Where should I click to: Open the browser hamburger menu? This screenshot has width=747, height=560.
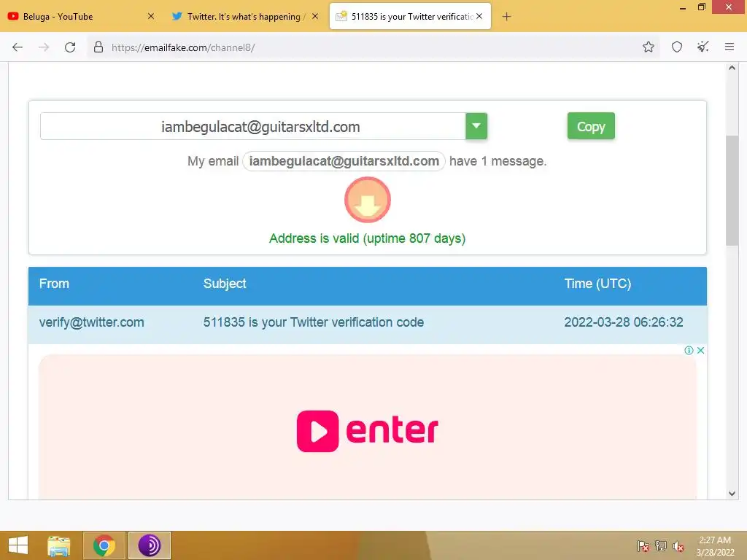click(729, 47)
